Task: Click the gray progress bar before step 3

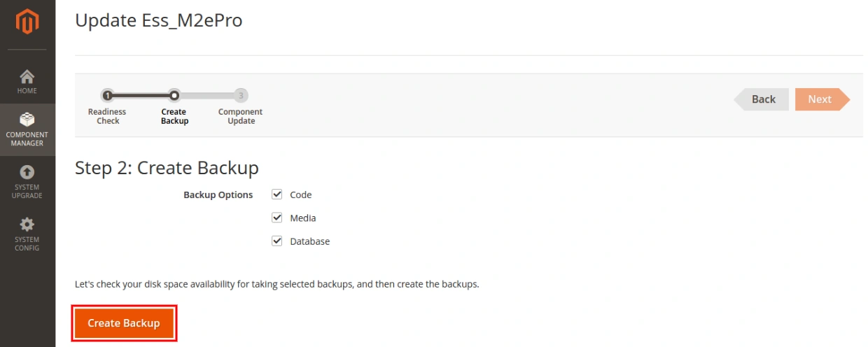Action: [207, 95]
